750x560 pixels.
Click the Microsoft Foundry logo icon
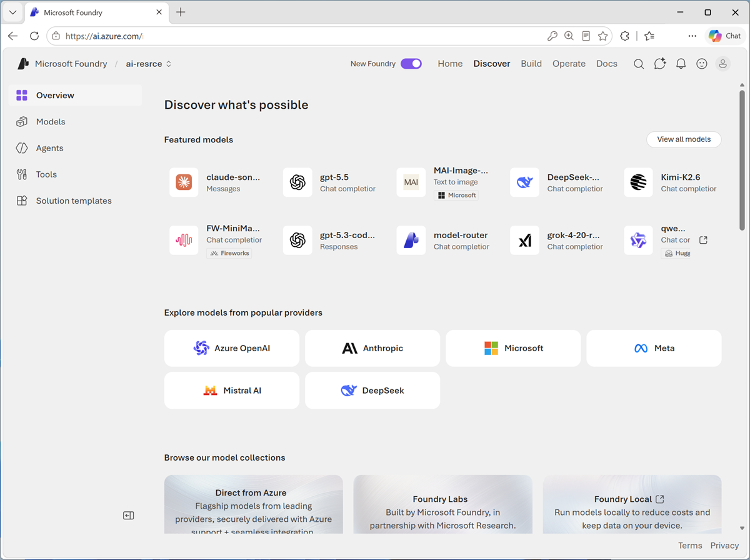coord(23,64)
